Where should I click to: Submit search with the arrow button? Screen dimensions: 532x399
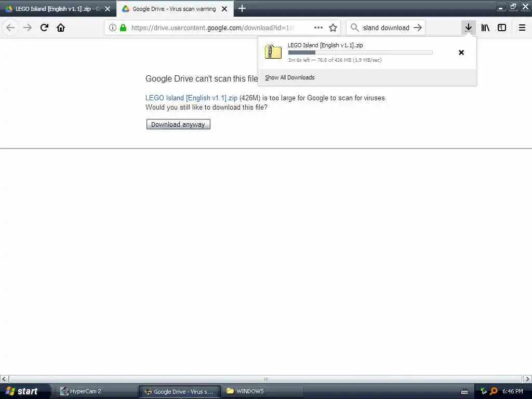418,28
